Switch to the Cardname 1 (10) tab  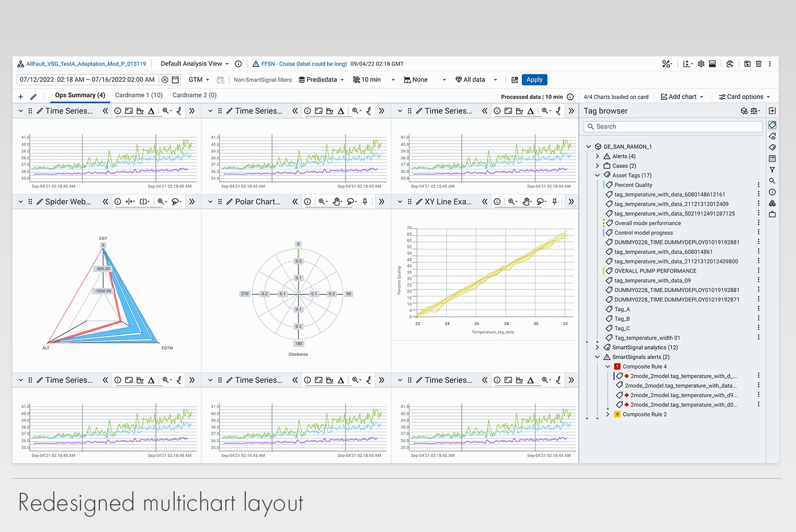pyautogui.click(x=139, y=95)
